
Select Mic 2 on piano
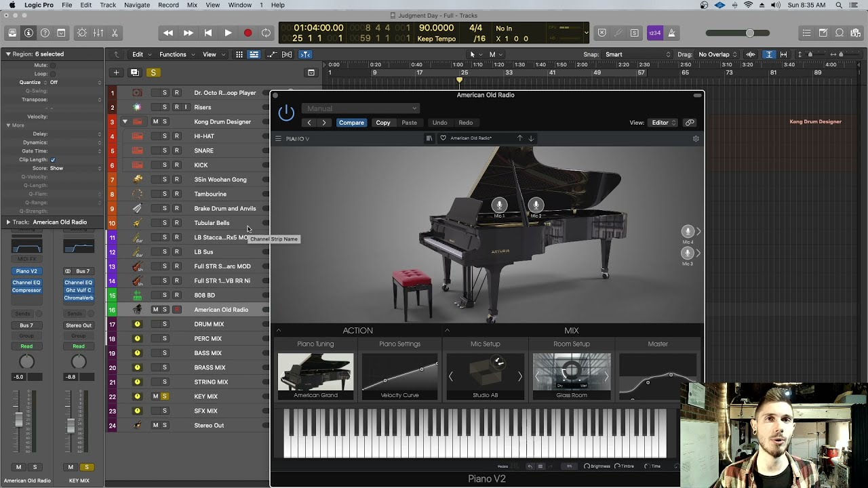[x=536, y=205]
